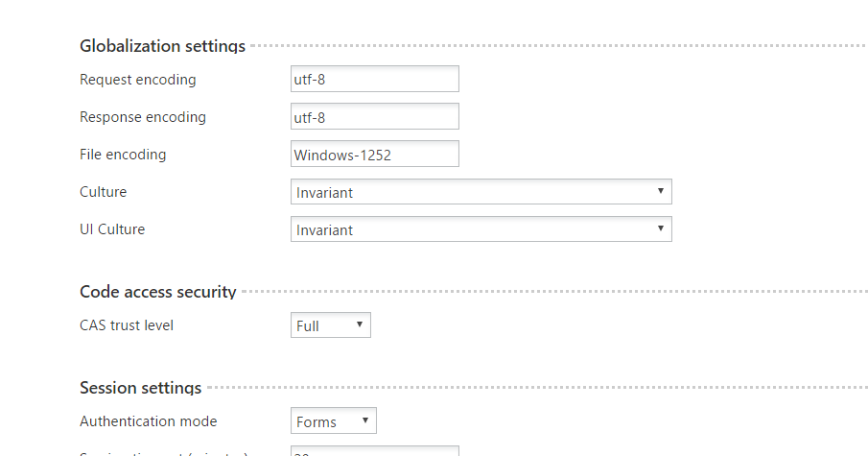Click the Request encoding label

click(137, 80)
